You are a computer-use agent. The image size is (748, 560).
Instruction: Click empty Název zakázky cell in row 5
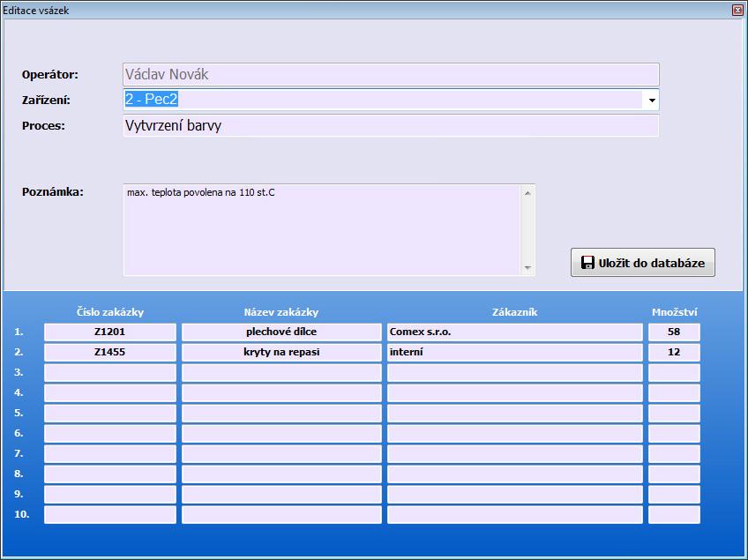click(281, 413)
